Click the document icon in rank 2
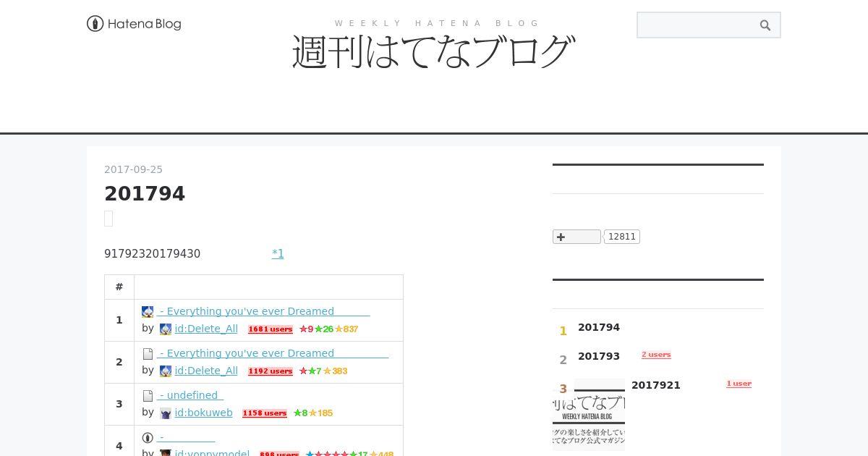 click(148, 354)
